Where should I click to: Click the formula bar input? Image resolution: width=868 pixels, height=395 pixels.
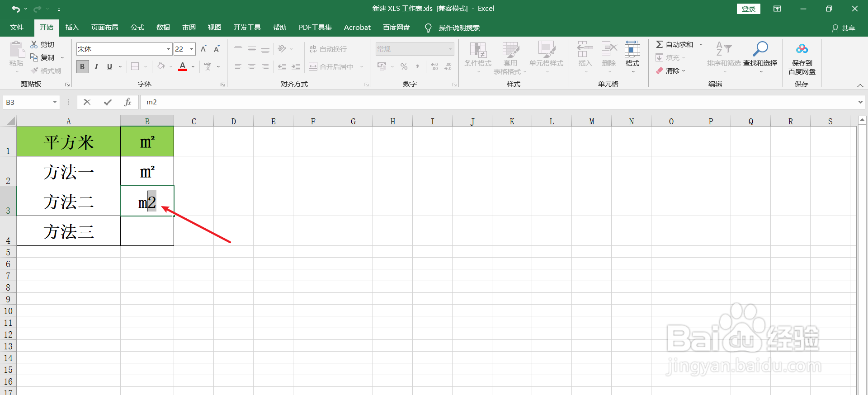[x=499, y=102]
